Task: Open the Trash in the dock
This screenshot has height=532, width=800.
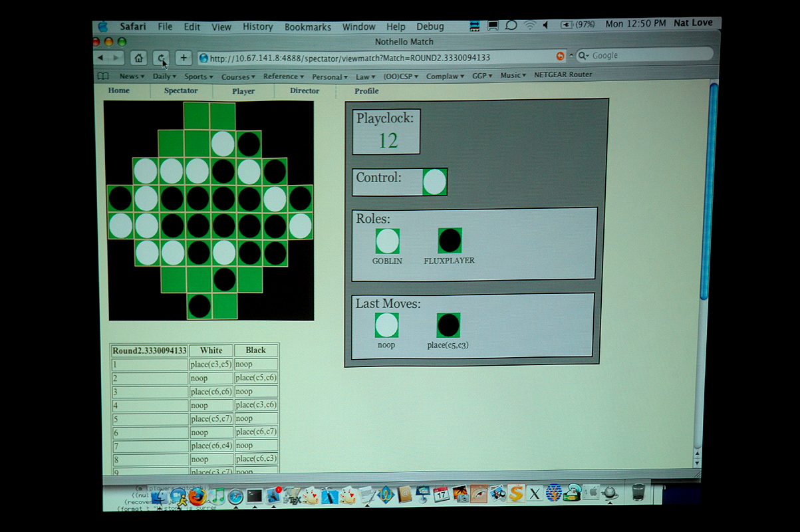Action: [x=638, y=493]
